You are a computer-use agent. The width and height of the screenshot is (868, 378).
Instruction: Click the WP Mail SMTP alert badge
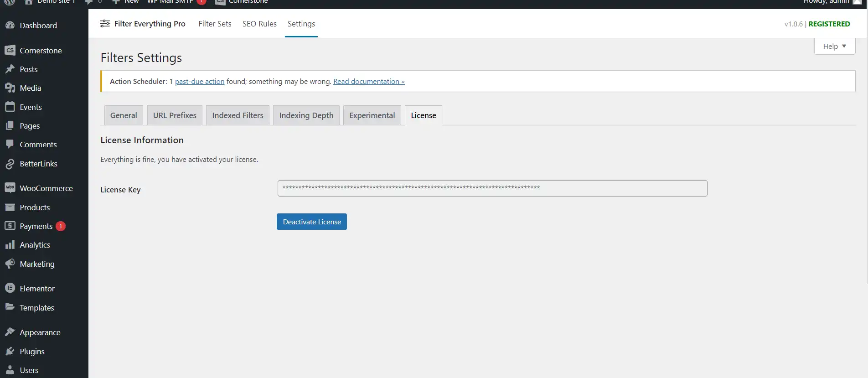tap(201, 2)
